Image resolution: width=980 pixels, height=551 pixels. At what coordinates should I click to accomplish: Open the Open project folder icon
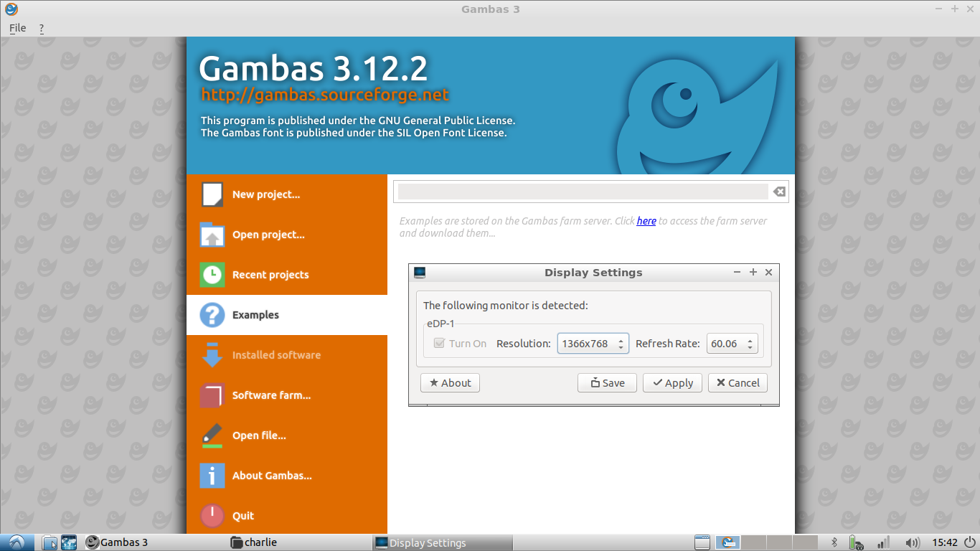click(212, 235)
